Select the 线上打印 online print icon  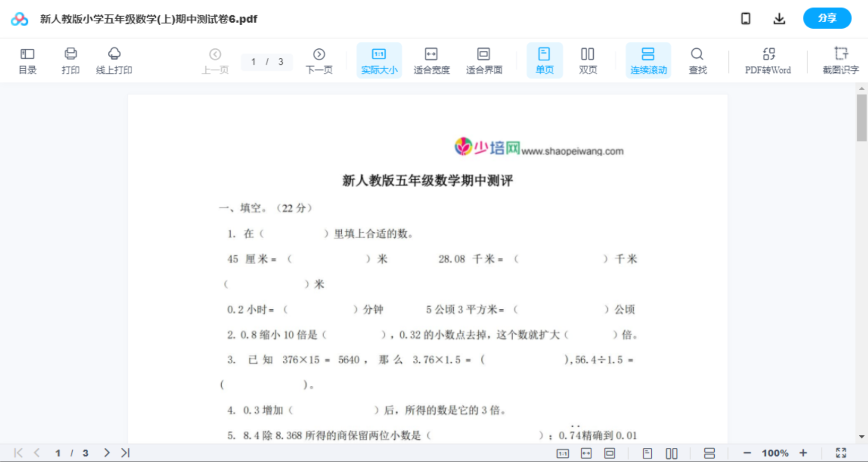[114, 60]
